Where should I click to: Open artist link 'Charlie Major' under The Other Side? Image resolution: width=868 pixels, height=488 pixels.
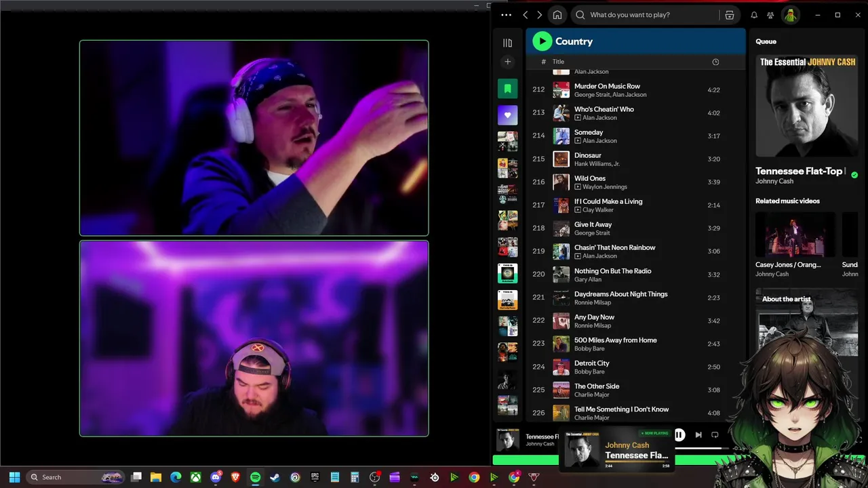click(x=592, y=394)
